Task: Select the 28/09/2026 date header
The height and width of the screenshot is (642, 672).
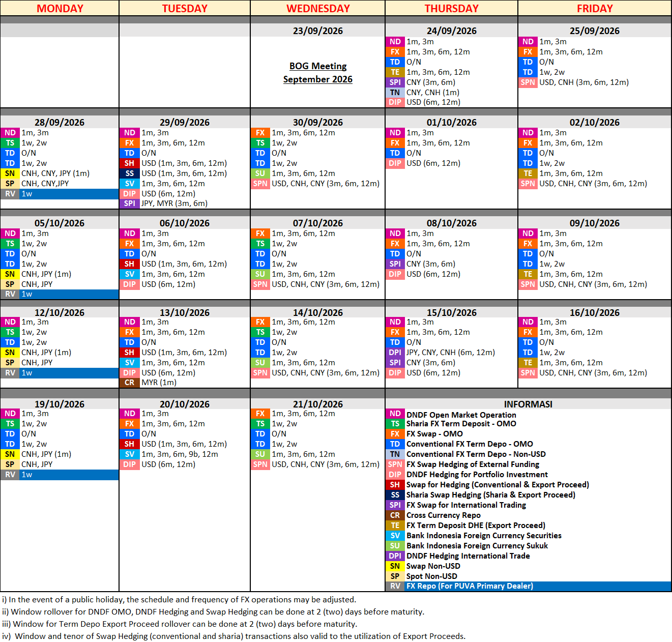Action: point(60,122)
